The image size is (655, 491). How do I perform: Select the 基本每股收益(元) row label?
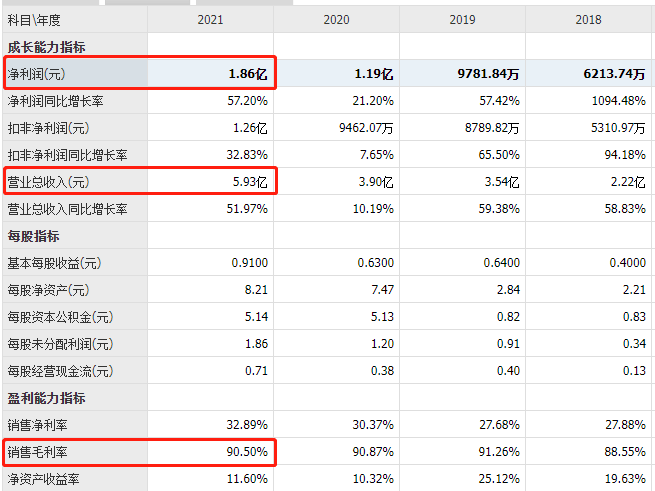point(54,263)
